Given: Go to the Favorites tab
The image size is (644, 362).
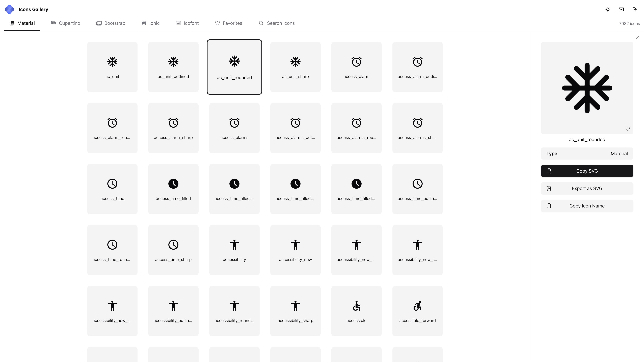Looking at the screenshot, I should pos(228,23).
